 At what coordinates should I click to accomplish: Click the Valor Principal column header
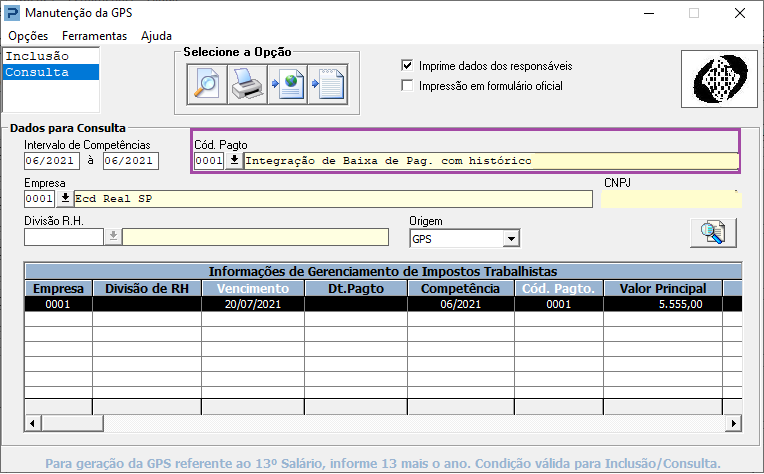coord(663,288)
